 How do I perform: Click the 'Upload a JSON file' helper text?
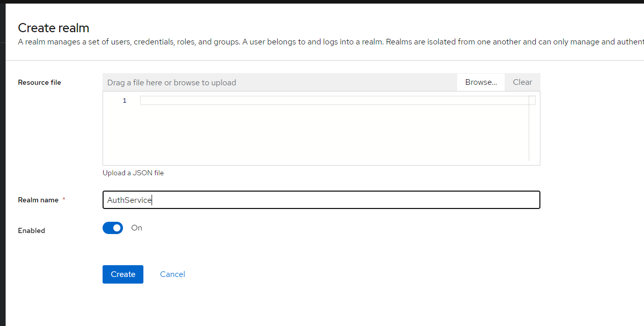point(133,173)
